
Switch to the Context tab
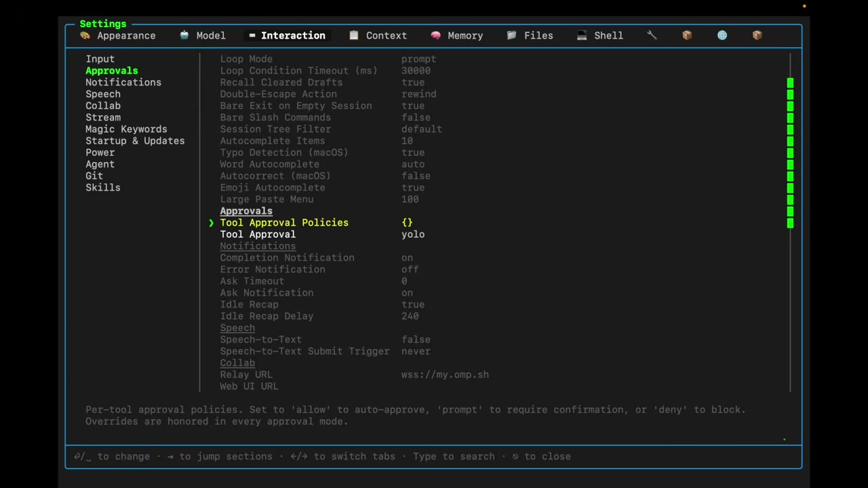(378, 35)
